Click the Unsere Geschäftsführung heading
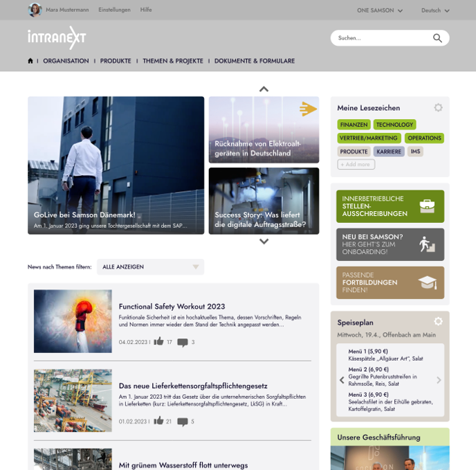Screen dimensions: 476x470 coord(378,437)
